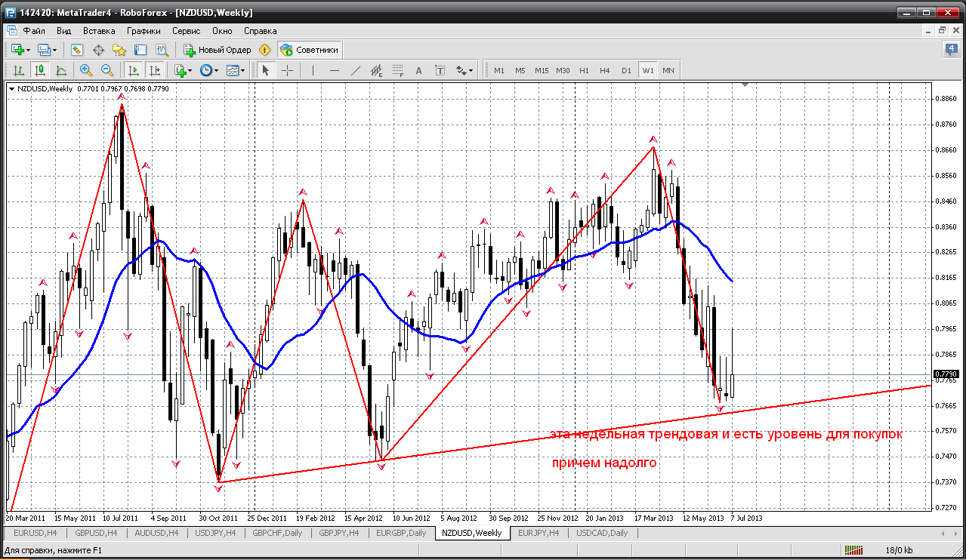Switch to the EURGBP,Daily chart tab
Image resolution: width=966 pixels, height=560 pixels.
pyautogui.click(x=401, y=533)
